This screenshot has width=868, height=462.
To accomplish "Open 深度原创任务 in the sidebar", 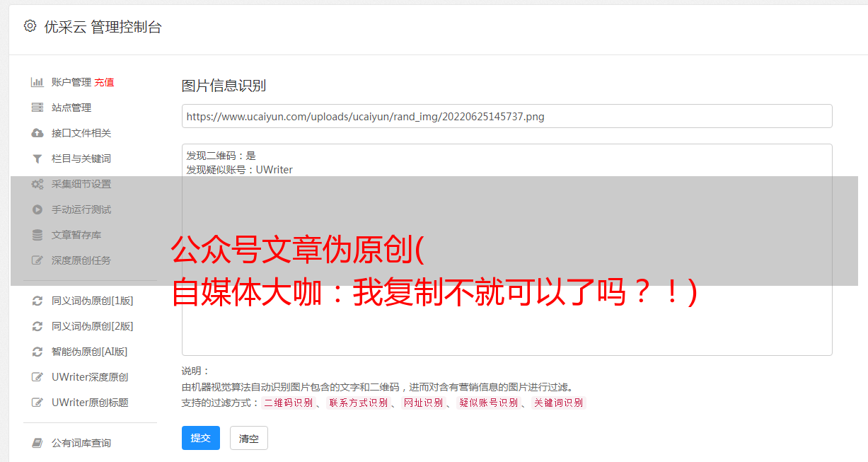I will pos(81,260).
